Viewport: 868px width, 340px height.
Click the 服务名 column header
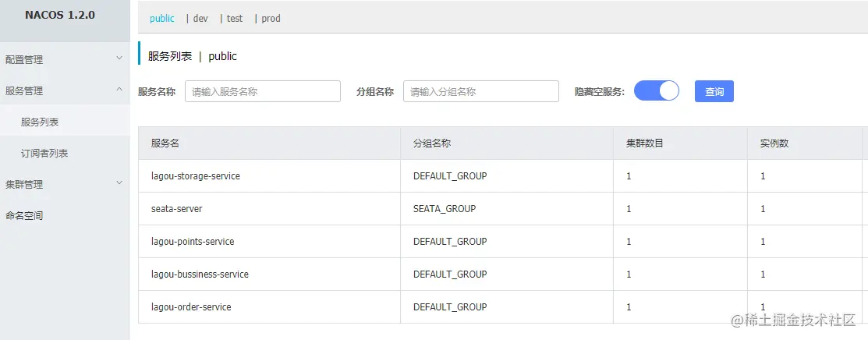(x=165, y=143)
